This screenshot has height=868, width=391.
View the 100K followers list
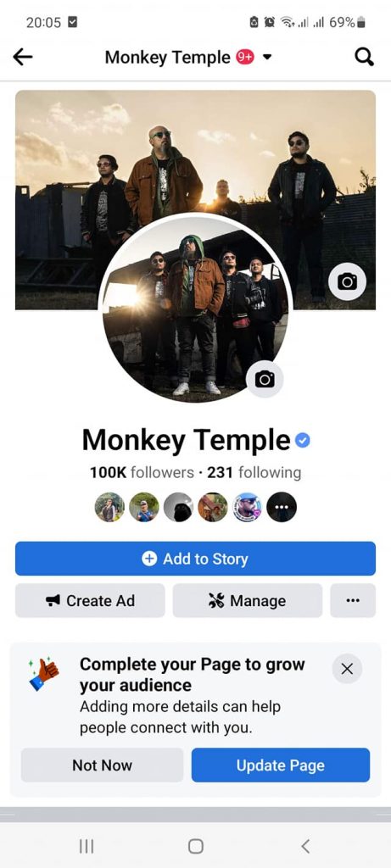coord(142,473)
